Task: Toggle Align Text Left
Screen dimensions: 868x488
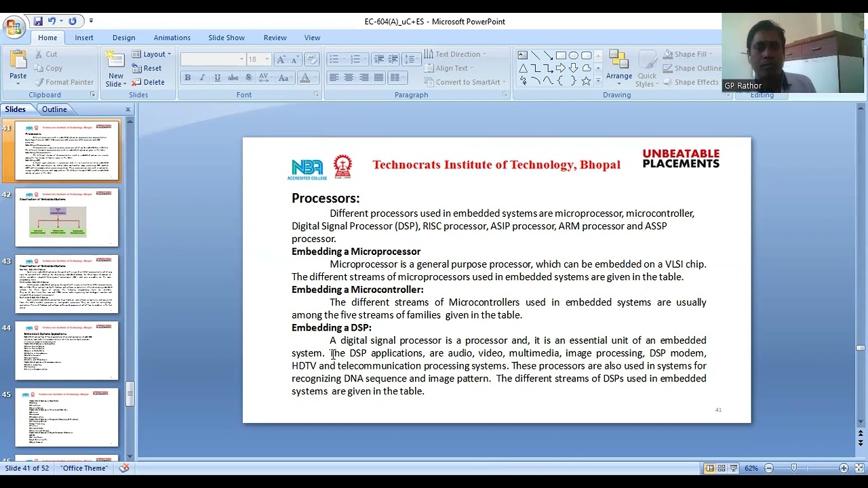Action: point(334,78)
